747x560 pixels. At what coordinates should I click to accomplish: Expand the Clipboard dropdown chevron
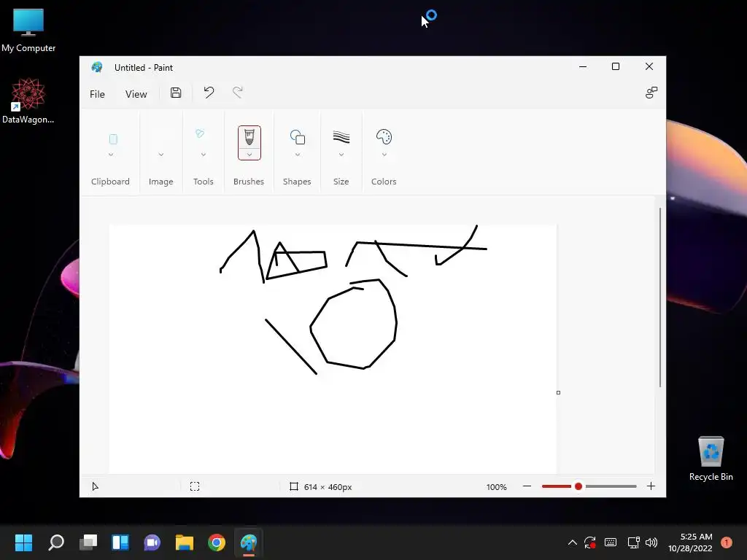click(111, 155)
